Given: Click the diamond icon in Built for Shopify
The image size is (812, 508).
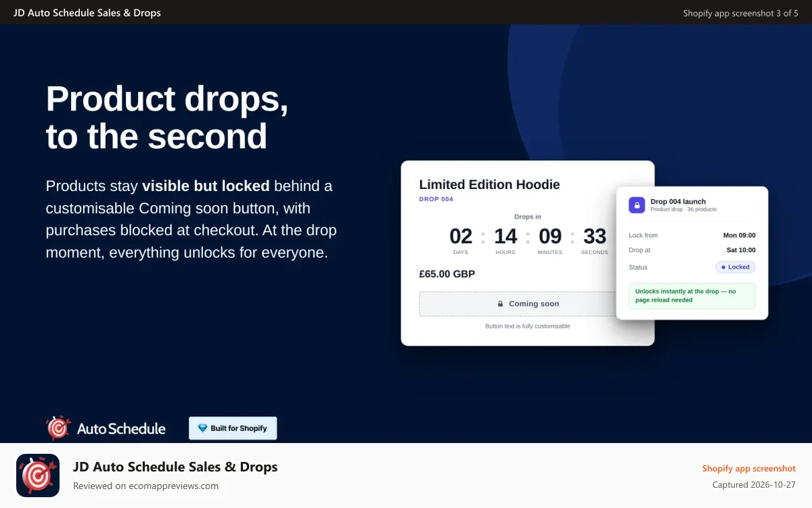Looking at the screenshot, I should click(202, 428).
